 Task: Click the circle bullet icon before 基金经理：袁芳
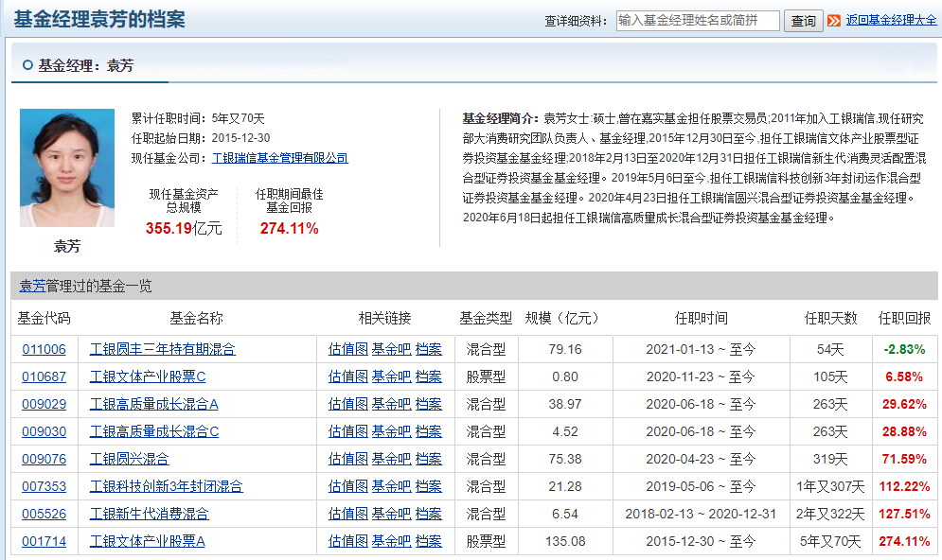[27, 65]
